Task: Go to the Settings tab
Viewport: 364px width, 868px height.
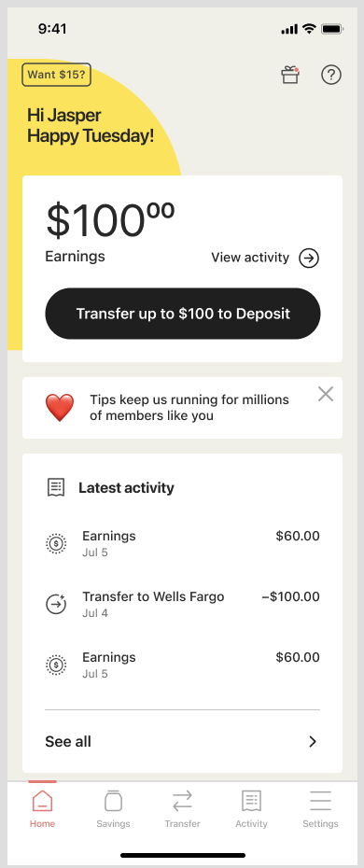Action: click(x=320, y=809)
